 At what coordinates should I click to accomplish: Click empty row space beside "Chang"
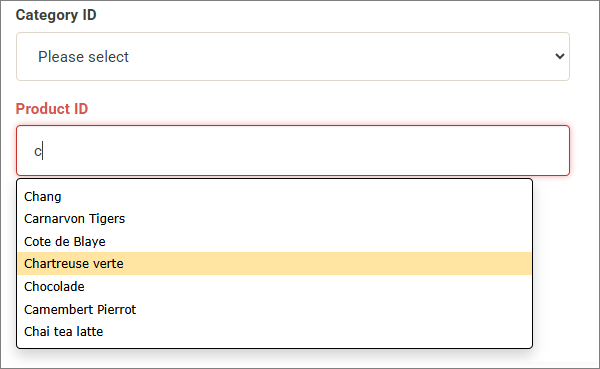(x=297, y=196)
